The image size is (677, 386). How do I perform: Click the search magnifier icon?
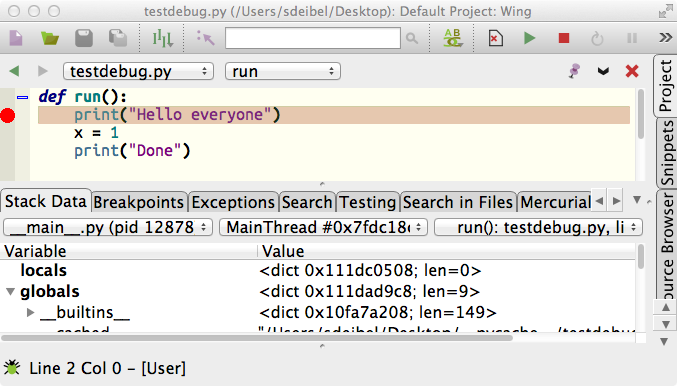pyautogui.click(x=412, y=39)
